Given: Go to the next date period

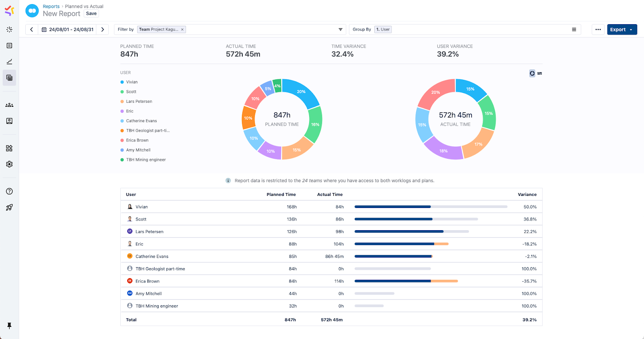Looking at the screenshot, I should (x=103, y=29).
